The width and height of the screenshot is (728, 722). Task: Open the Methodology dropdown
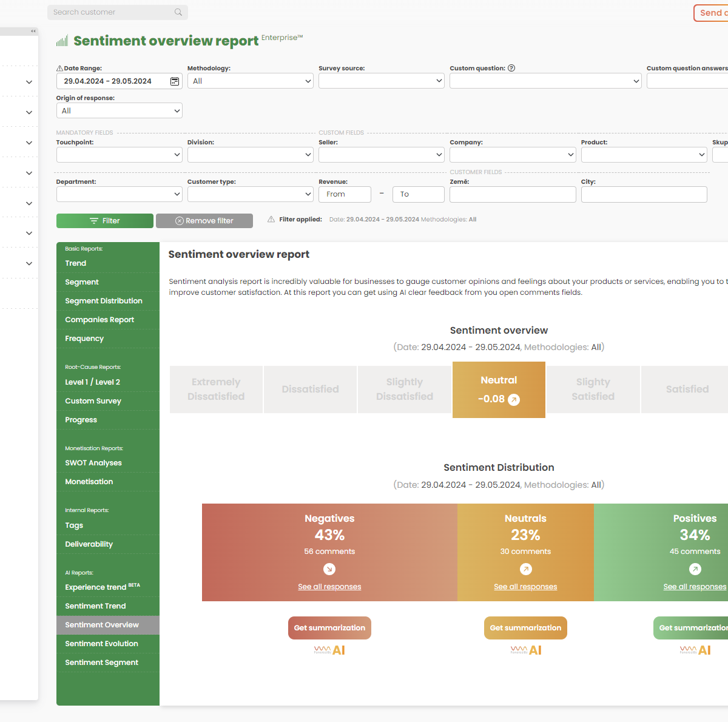[250, 81]
